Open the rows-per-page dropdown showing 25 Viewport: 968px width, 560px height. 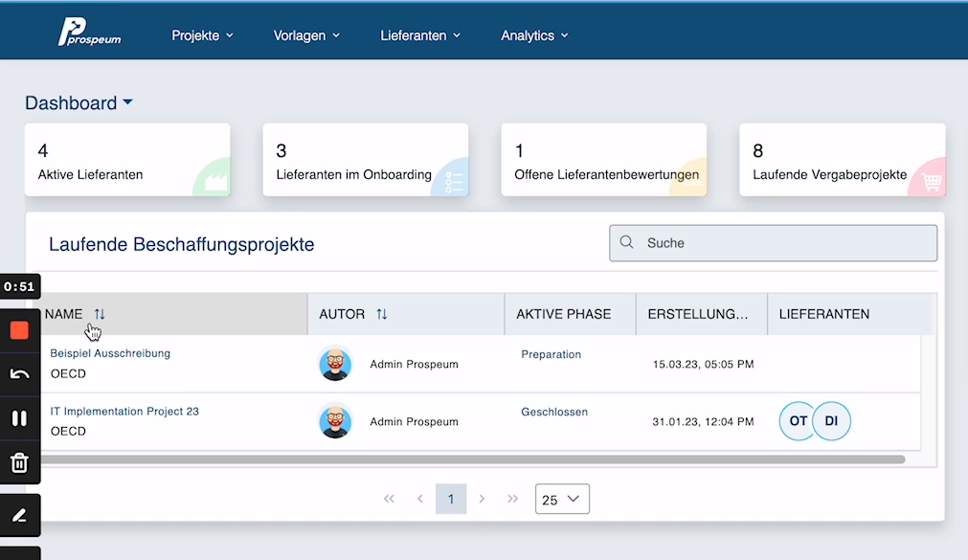562,499
